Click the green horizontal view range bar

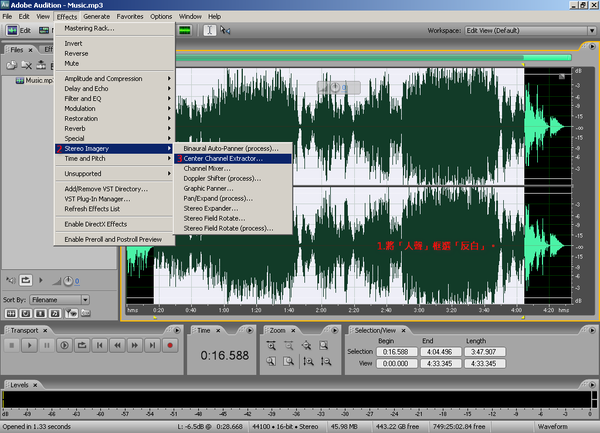(x=373, y=57)
